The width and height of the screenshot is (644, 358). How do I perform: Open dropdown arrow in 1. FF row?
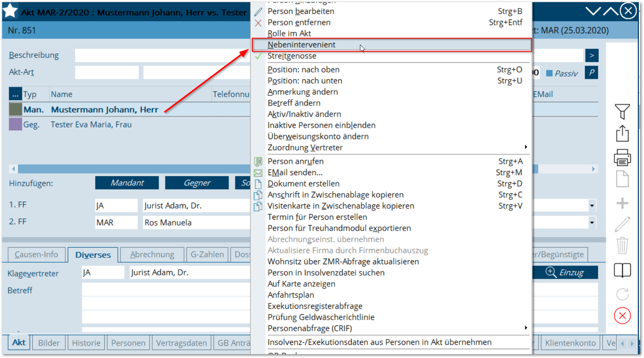(x=592, y=206)
